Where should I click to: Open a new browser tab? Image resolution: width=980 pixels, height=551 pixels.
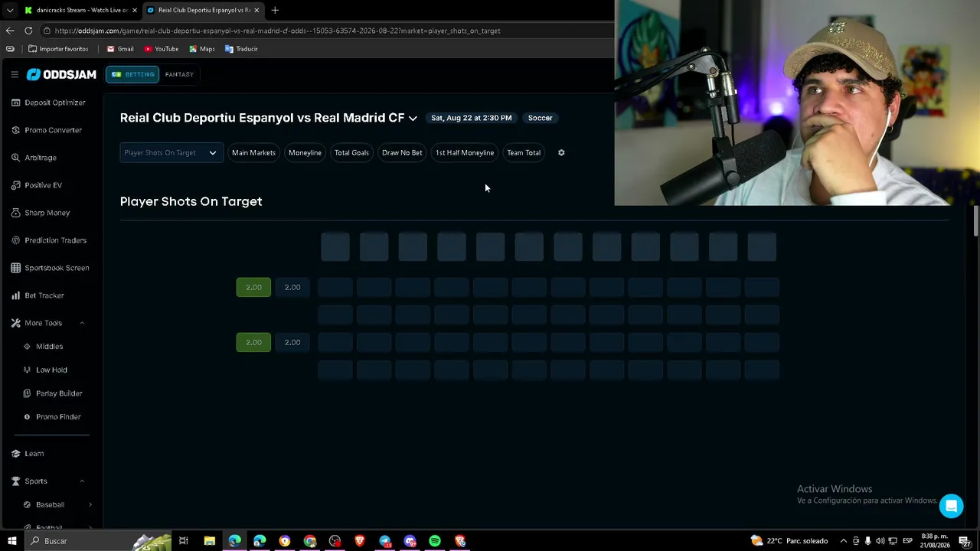point(275,10)
